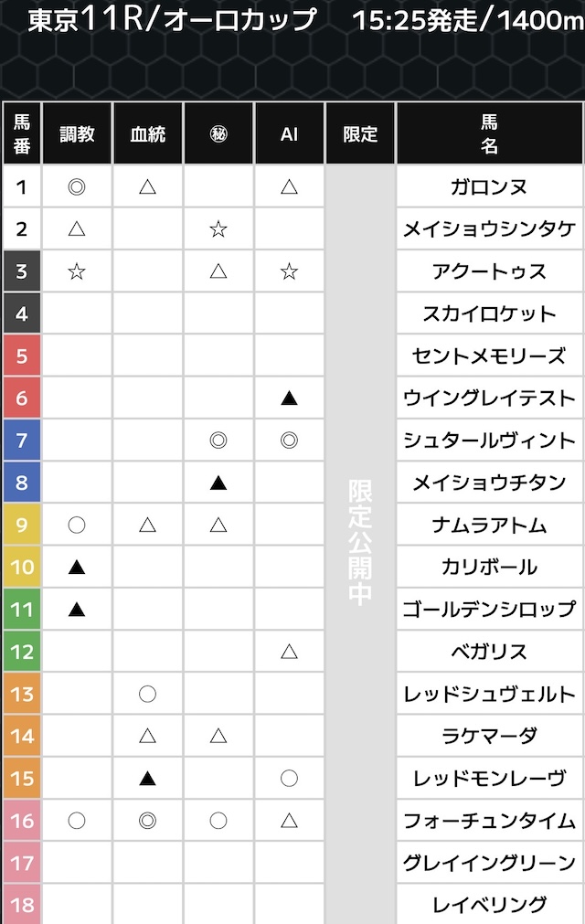Tap the 東京11R/オーロカップ race title
Image resolution: width=585 pixels, height=924 pixels.
pos(172,20)
